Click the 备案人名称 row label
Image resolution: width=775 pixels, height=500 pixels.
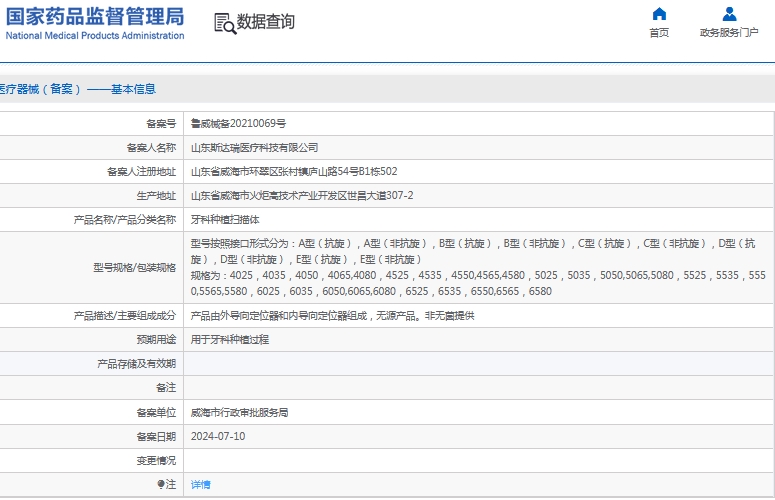pyautogui.click(x=151, y=148)
